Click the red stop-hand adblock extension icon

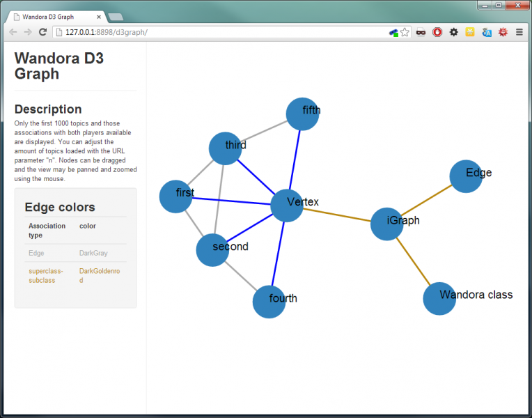[x=437, y=32]
